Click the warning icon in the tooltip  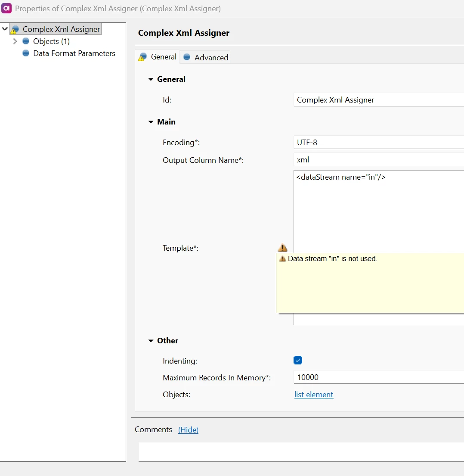282,258
